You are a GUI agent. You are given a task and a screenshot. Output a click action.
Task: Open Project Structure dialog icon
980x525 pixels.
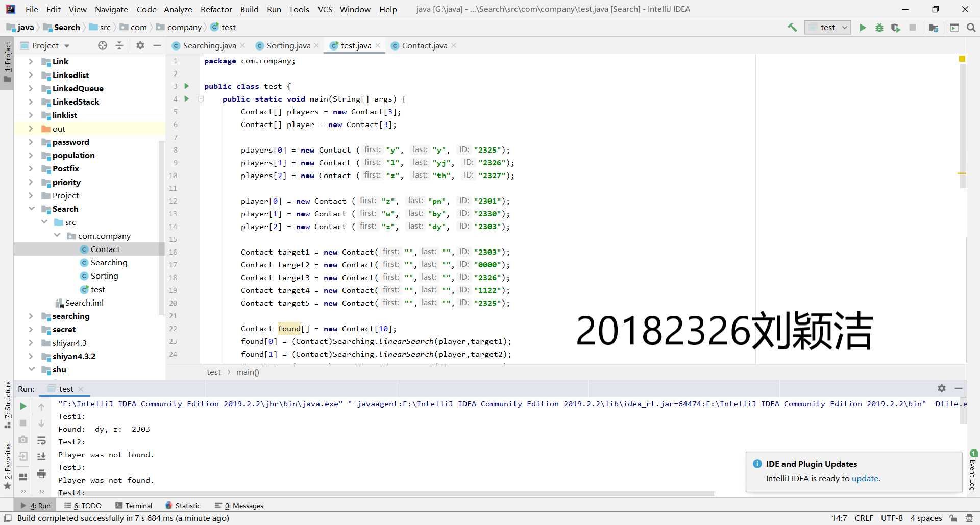tap(934, 28)
